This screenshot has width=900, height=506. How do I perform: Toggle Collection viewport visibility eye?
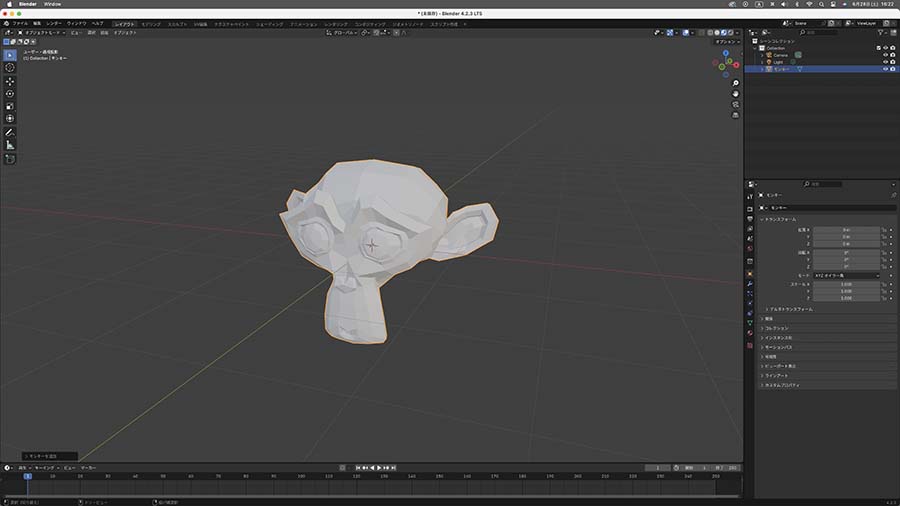[x=885, y=48]
